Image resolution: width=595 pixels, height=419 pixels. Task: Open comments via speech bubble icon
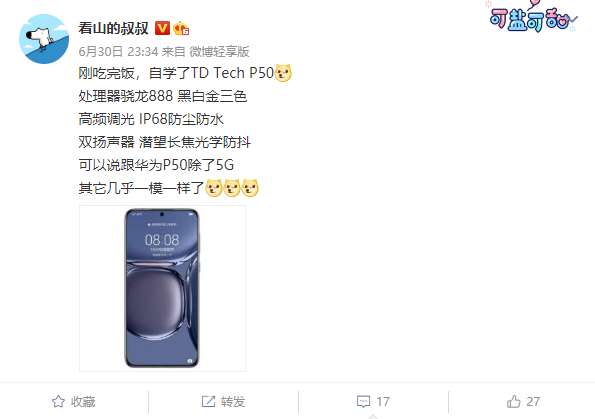tap(363, 402)
